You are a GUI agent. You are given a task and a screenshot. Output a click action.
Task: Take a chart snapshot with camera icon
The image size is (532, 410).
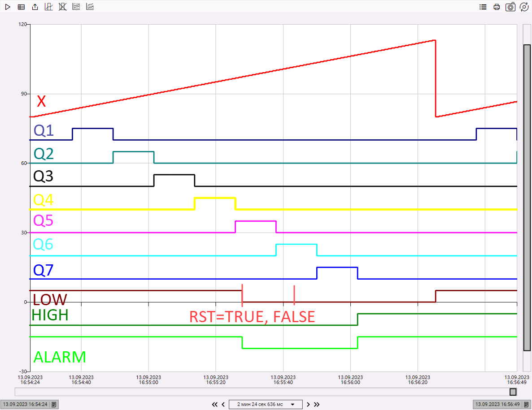[510, 7]
